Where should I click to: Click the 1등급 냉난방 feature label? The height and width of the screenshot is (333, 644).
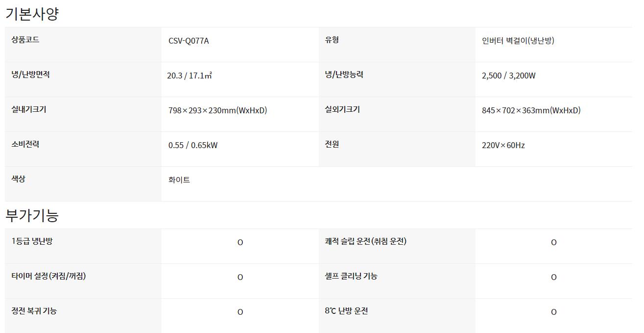coord(32,241)
